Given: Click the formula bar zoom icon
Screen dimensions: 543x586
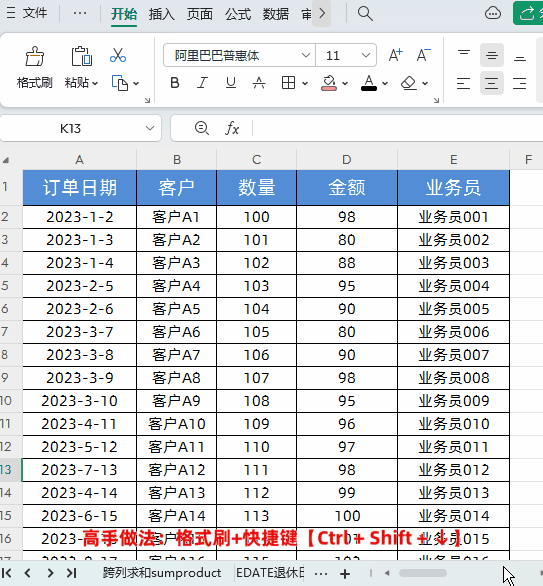Looking at the screenshot, I should [202, 128].
